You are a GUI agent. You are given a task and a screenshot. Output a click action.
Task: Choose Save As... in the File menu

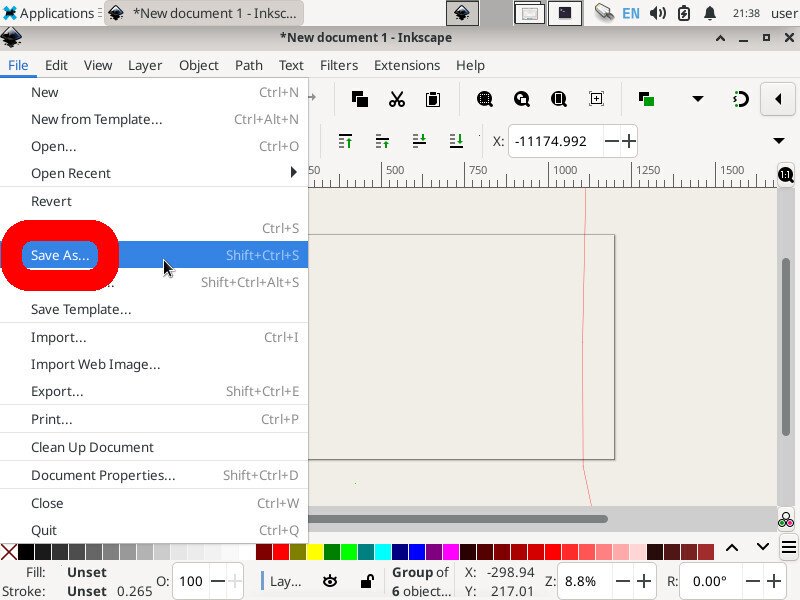coord(154,255)
